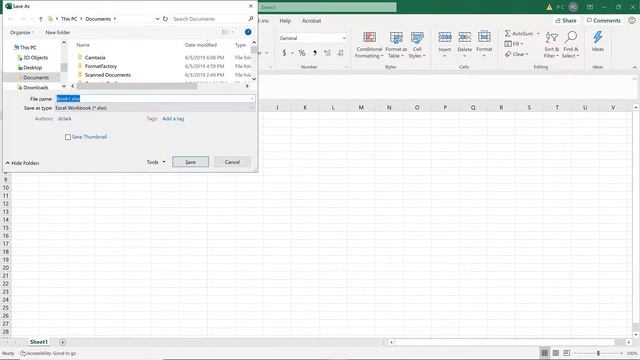Image resolution: width=640 pixels, height=360 pixels.
Task: Select This PC in navigation pane
Action: (x=28, y=47)
